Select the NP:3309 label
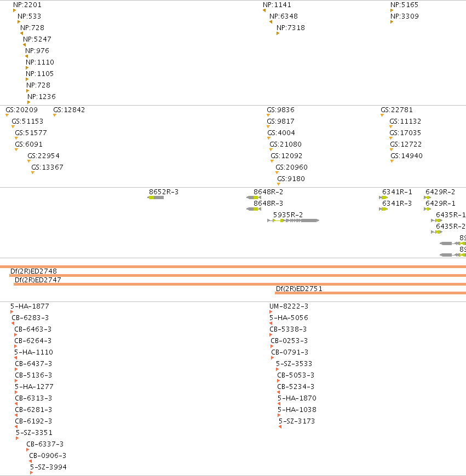Viewport: 466px width, 476px height. 405,16
